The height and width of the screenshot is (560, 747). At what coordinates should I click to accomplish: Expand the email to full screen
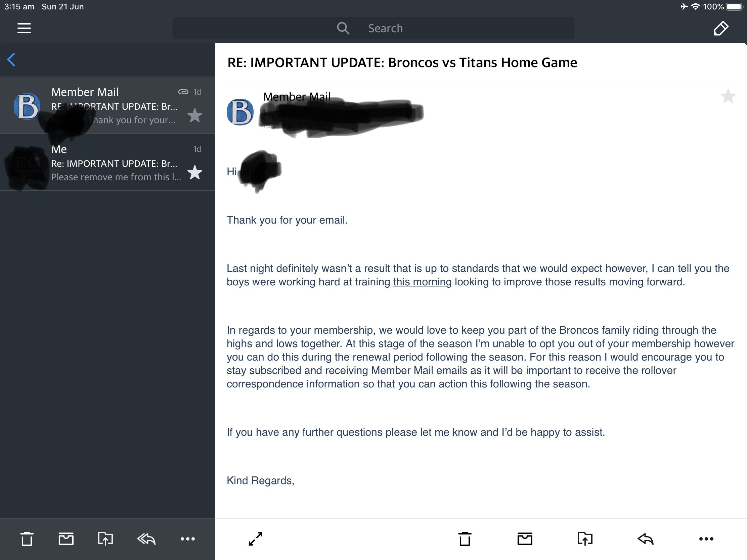(x=256, y=539)
